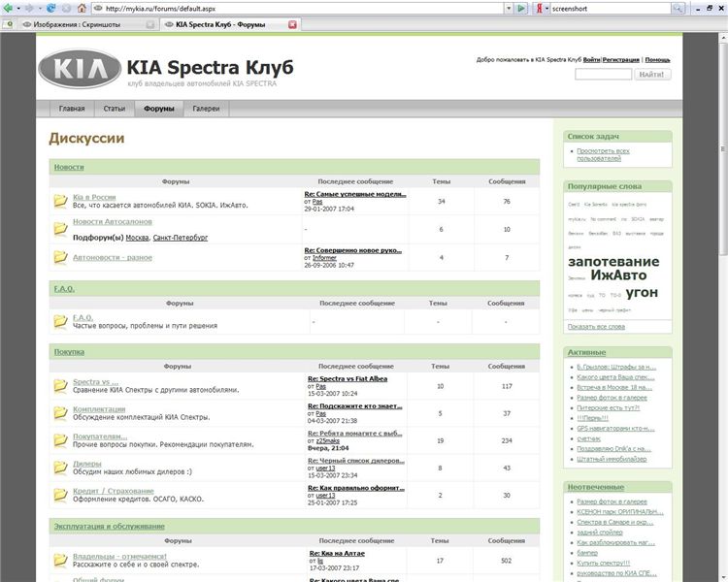Click folder icon of Новости Автосалонов forum
Image resolution: width=728 pixels, height=582 pixels.
(60, 228)
